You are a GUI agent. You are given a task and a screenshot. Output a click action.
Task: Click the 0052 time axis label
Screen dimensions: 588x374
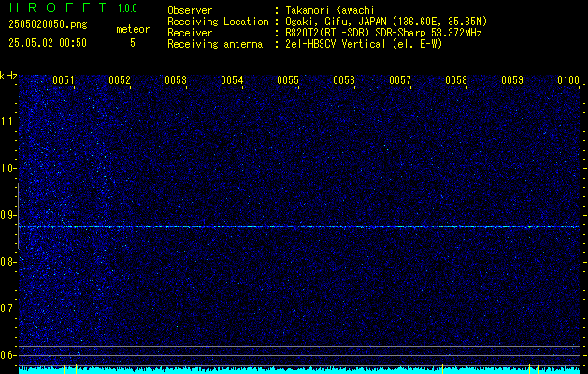click(x=120, y=80)
